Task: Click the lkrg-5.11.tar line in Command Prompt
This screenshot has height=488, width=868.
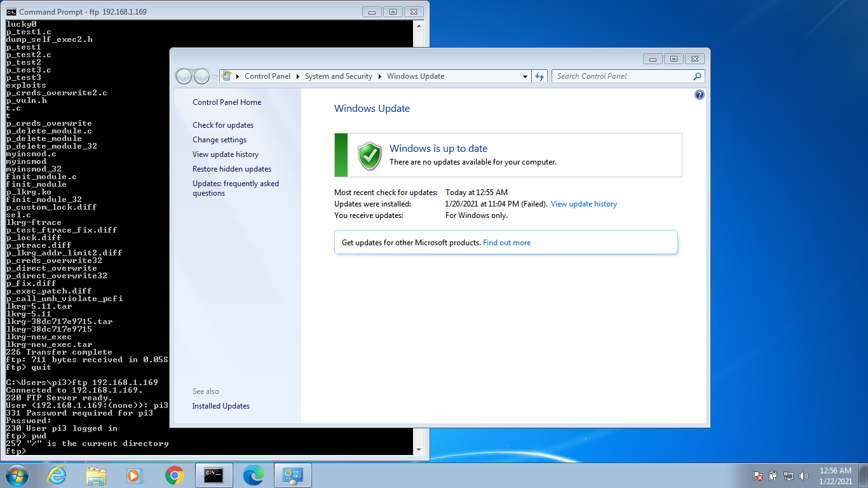Action: tap(39, 306)
